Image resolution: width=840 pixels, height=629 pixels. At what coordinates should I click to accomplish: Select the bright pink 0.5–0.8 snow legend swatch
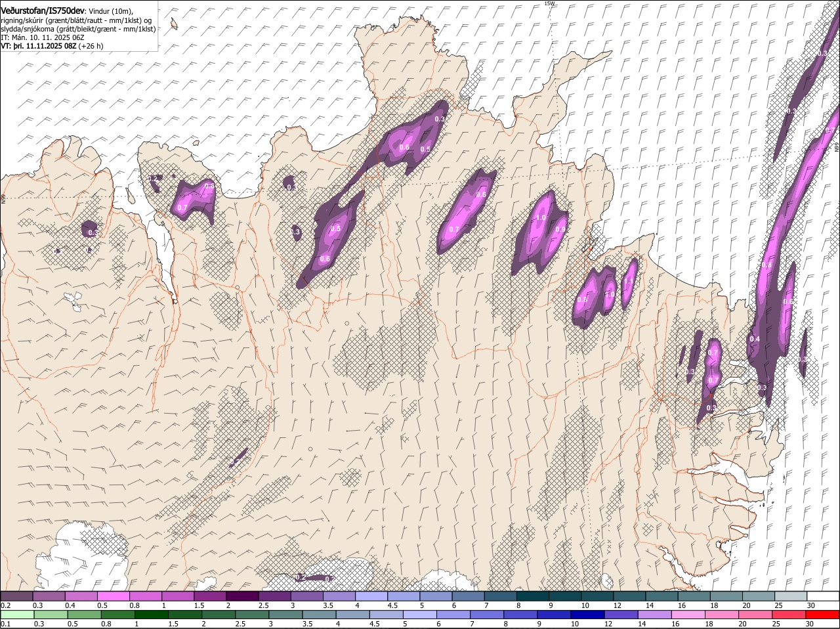[x=113, y=596]
